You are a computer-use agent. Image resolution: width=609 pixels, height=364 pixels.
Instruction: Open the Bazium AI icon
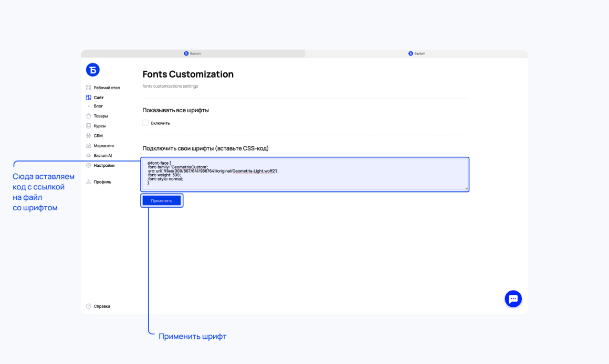[x=89, y=156]
